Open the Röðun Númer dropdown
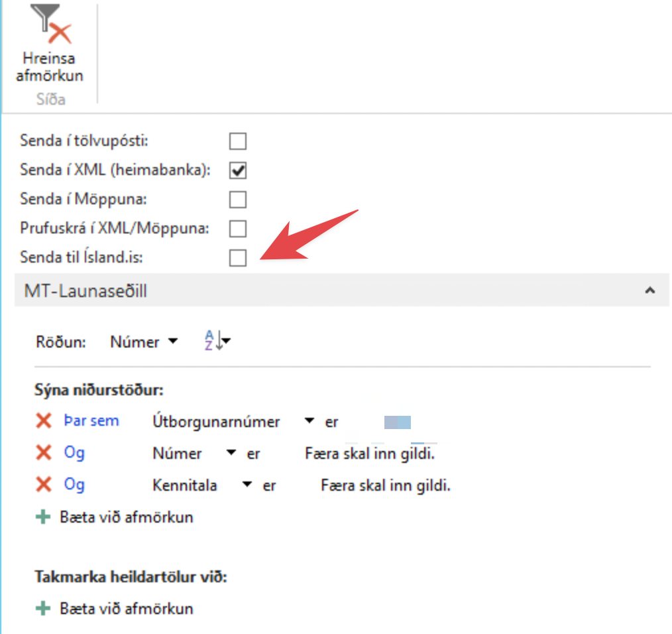672x634 pixels. tap(144, 342)
